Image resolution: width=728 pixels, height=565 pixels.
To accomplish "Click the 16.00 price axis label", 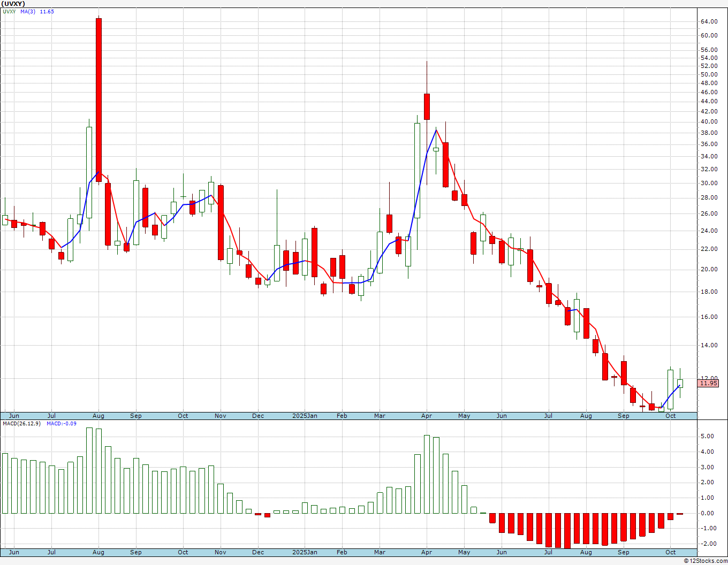I will pyautogui.click(x=709, y=317).
